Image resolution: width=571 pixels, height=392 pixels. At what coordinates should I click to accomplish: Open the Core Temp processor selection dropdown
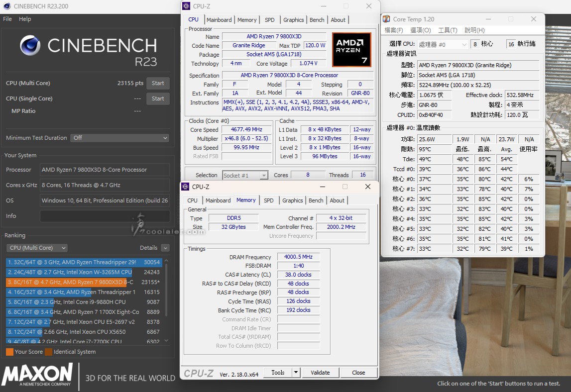pyautogui.click(x=443, y=44)
